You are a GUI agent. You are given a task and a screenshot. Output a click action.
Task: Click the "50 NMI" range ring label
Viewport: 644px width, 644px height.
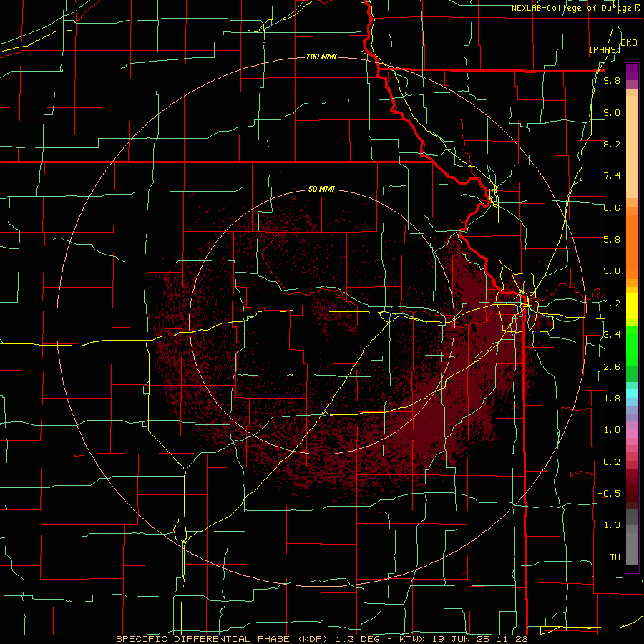click(321, 189)
